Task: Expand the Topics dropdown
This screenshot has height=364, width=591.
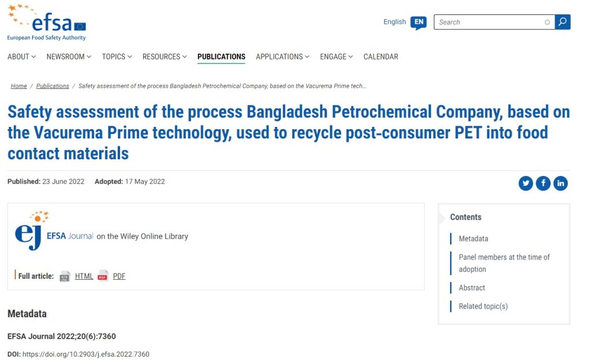Action: point(117,57)
